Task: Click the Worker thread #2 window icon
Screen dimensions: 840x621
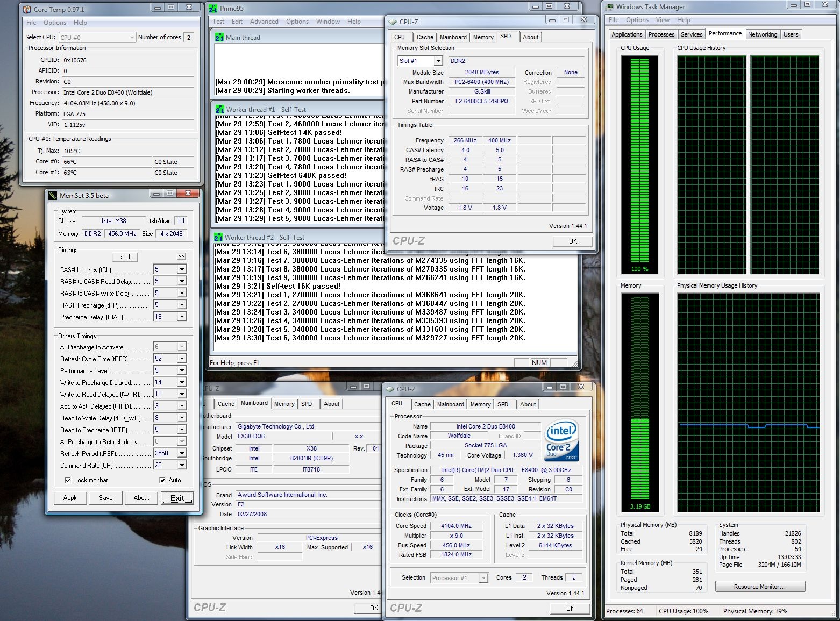Action: pyautogui.click(x=218, y=237)
